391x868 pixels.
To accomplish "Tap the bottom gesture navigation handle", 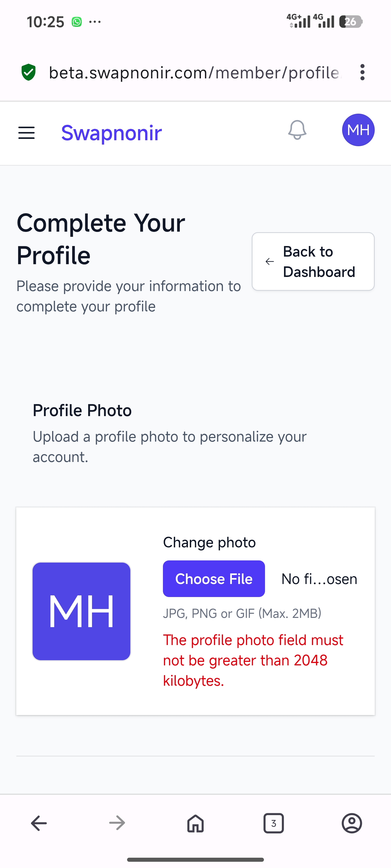I will coord(195,859).
